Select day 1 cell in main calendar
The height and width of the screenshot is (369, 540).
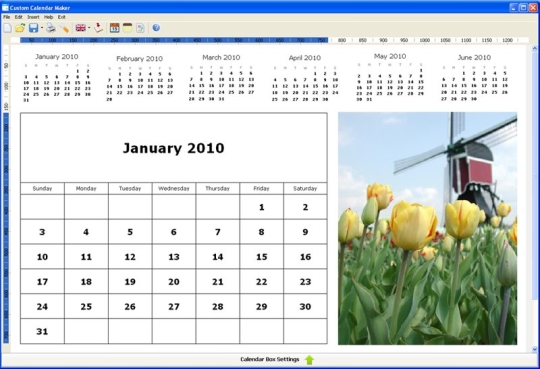(x=261, y=207)
